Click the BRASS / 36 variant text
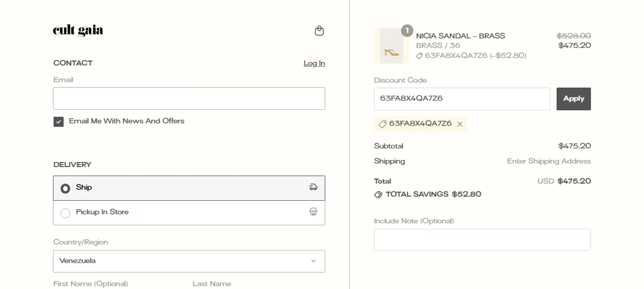Viewport: 644px width, 289px height. click(x=438, y=45)
